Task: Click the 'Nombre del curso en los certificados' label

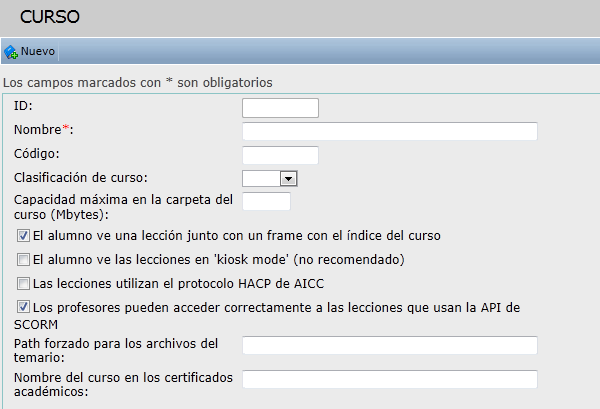Action: tap(123, 385)
